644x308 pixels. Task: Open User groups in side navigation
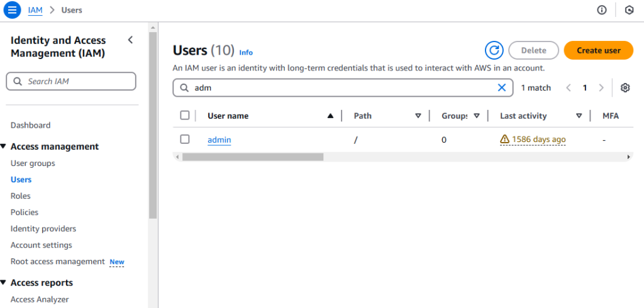coord(33,163)
